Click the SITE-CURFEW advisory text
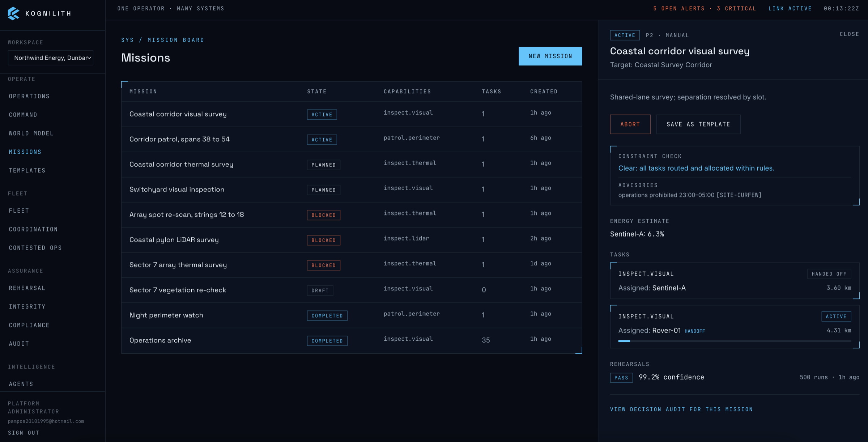Viewport: 868px width, 442px height. (690, 195)
